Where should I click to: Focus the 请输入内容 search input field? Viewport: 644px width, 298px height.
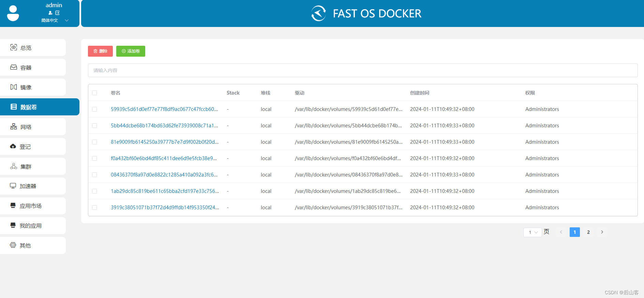click(363, 70)
